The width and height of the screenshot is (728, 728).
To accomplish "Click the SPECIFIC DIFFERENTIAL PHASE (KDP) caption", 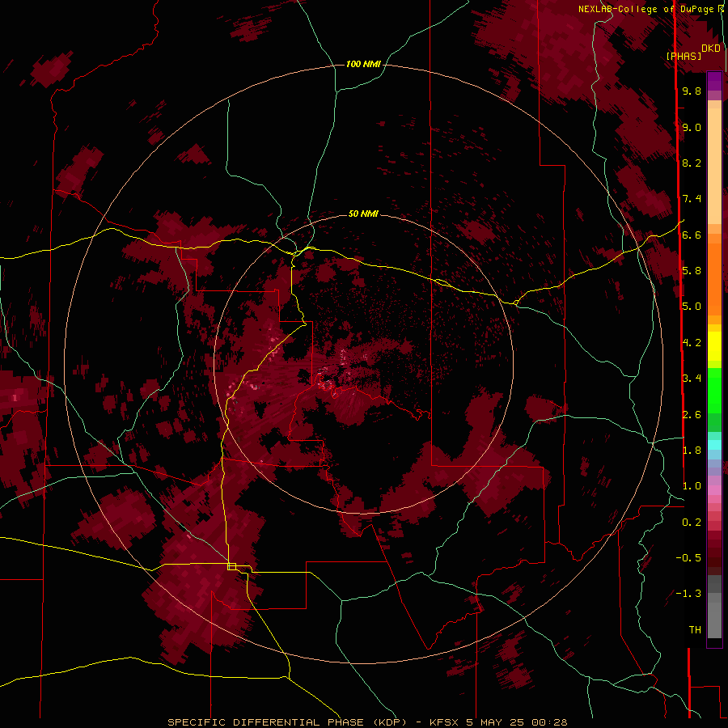I will click(288, 722).
